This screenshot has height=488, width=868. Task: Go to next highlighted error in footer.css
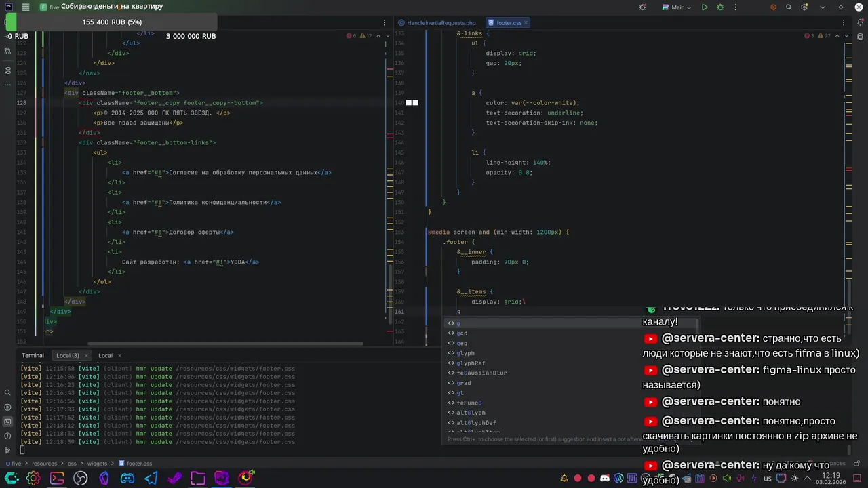(x=845, y=36)
